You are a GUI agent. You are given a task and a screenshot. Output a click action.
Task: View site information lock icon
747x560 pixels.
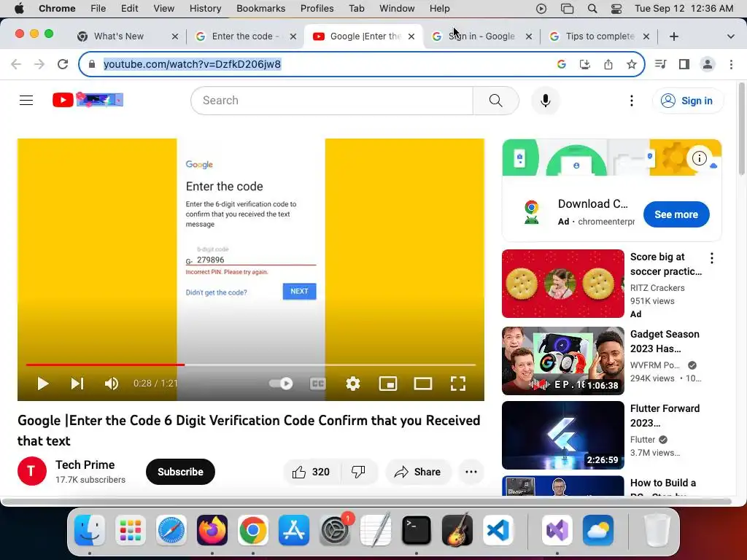coord(93,64)
